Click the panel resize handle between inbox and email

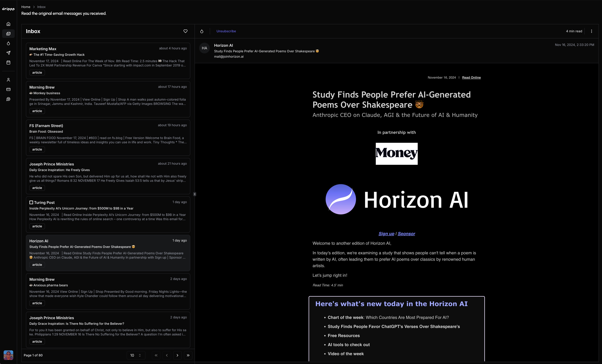coord(195,194)
